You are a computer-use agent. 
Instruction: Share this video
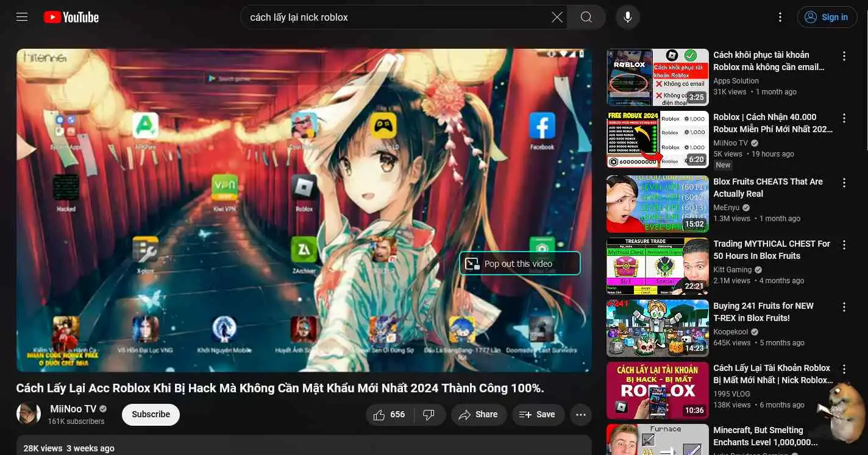(x=478, y=414)
